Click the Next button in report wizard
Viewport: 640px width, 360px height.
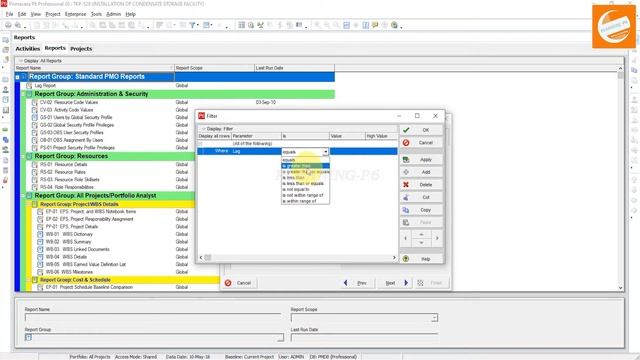tap(394, 283)
